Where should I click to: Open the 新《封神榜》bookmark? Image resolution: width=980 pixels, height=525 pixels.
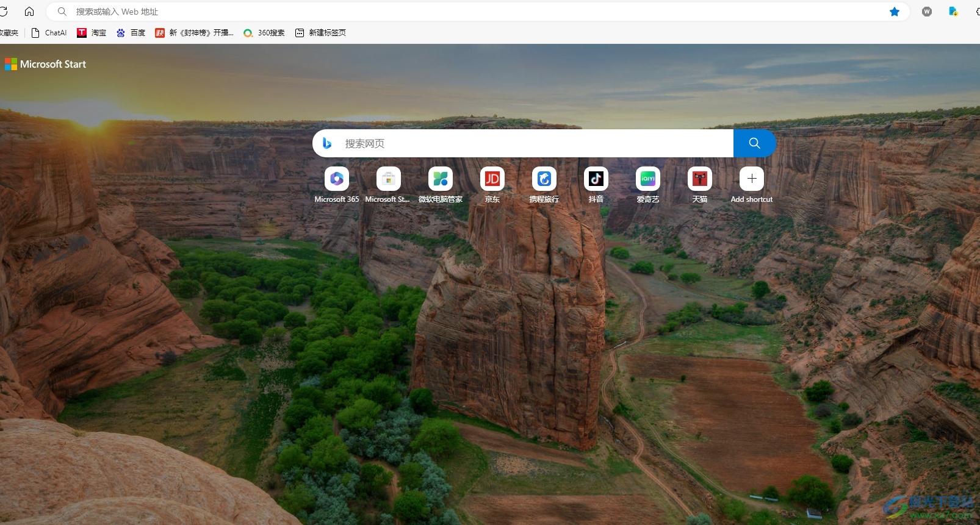[x=194, y=33]
